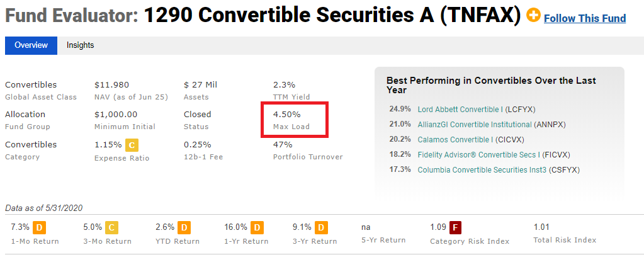The image size is (644, 262).
Task: Open AllianzGI Convertible Institutional fund link
Action: 475,125
